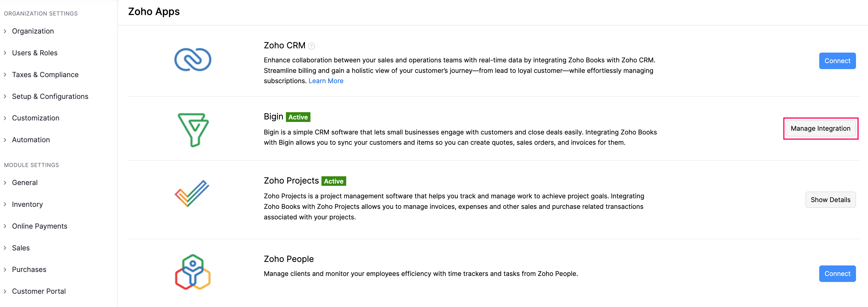Connect the Zoho People integration

coord(837,274)
